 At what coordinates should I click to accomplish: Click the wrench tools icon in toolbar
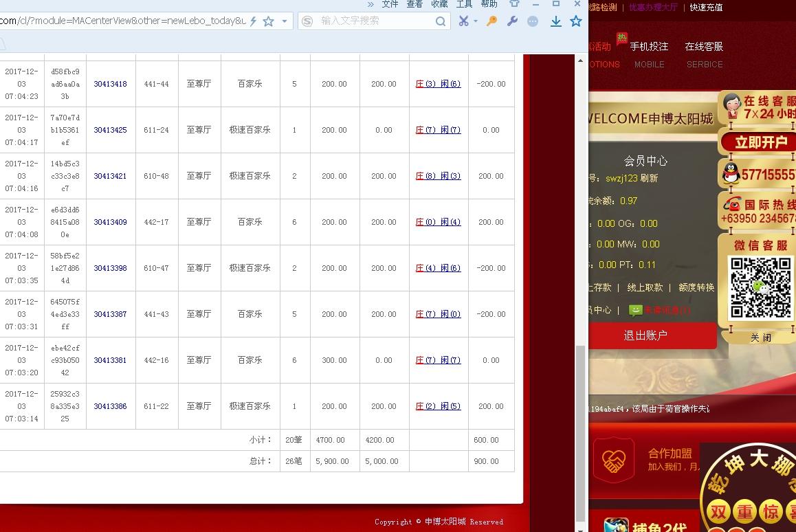click(511, 21)
